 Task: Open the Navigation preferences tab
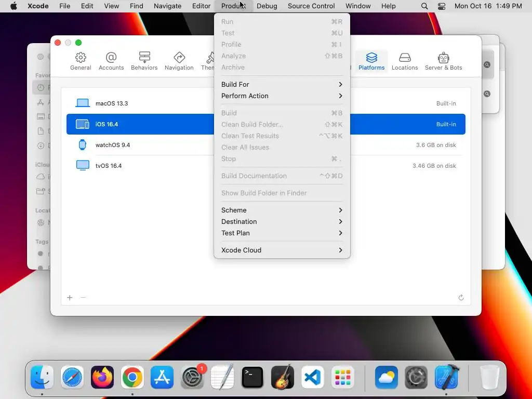(x=179, y=61)
